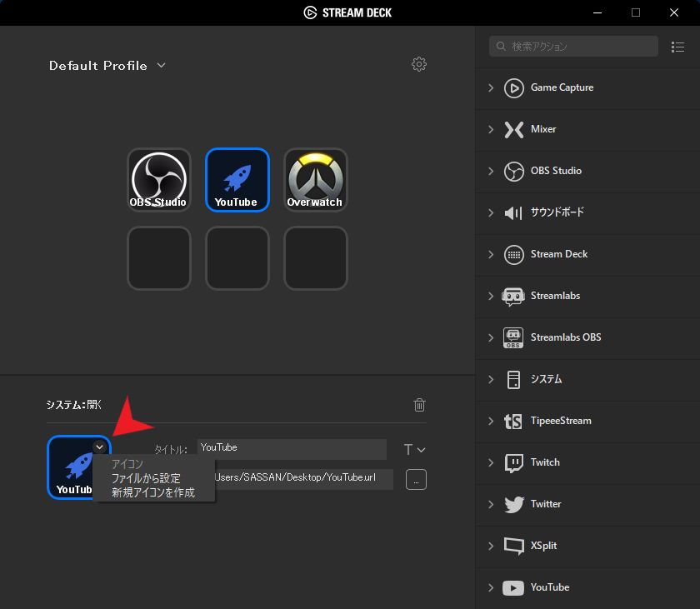Minimize the Stream Deck window
Image resolution: width=700 pixels, height=609 pixels.
[x=597, y=12]
